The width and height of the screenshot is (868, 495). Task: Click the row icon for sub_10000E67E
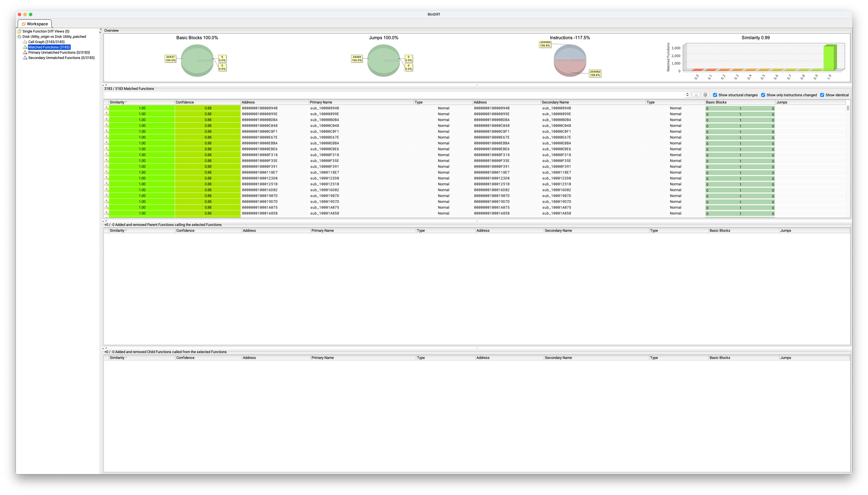tap(107, 137)
